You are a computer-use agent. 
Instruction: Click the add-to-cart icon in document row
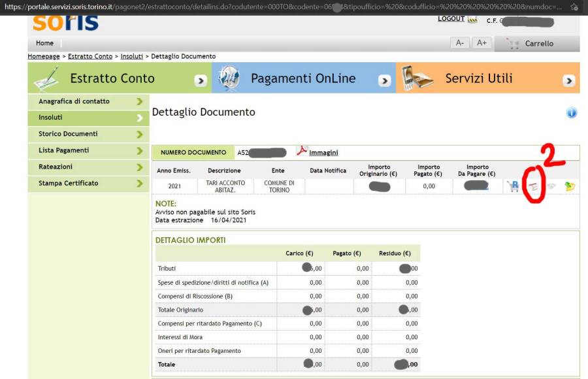coord(513,187)
